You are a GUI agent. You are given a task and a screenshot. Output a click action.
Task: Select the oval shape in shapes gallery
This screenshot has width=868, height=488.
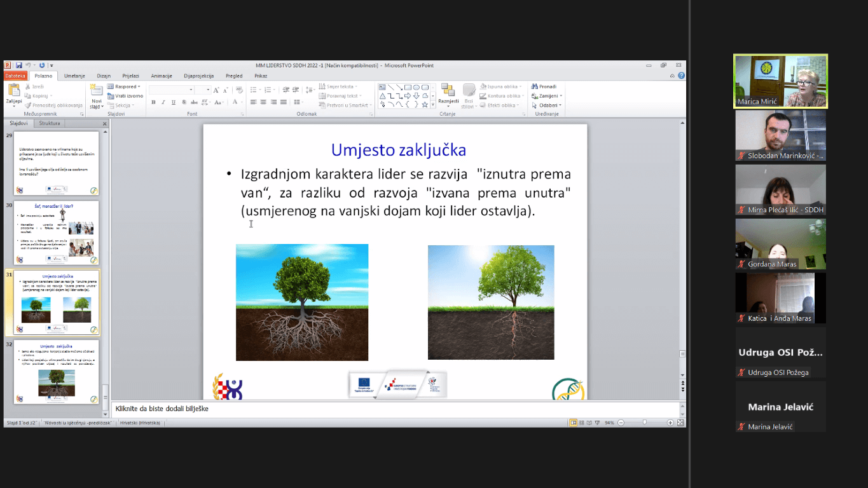point(417,87)
